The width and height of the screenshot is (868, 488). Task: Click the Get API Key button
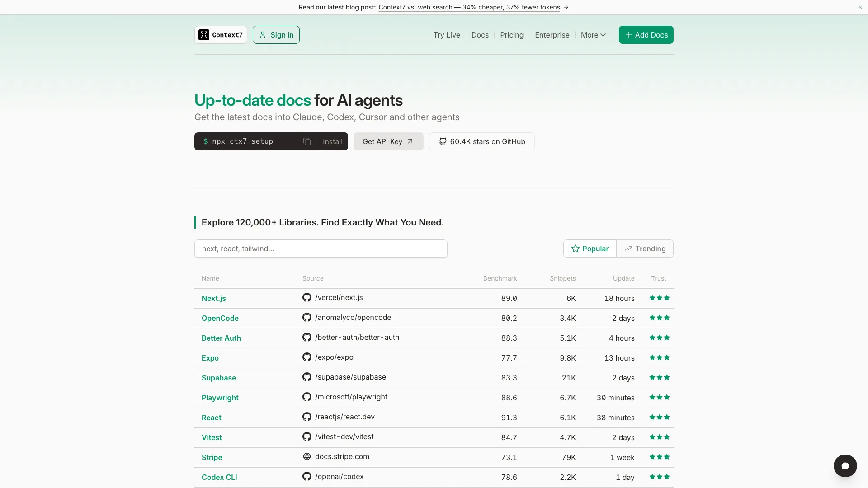[x=388, y=141]
